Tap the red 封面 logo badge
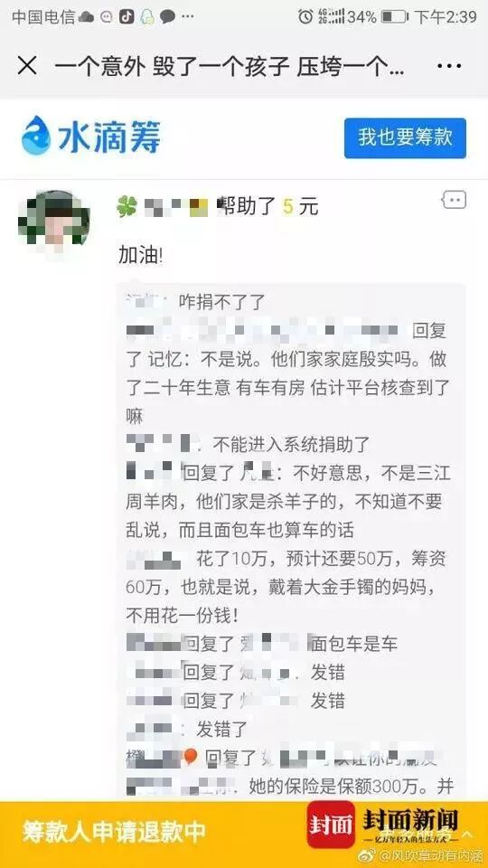 click(331, 826)
